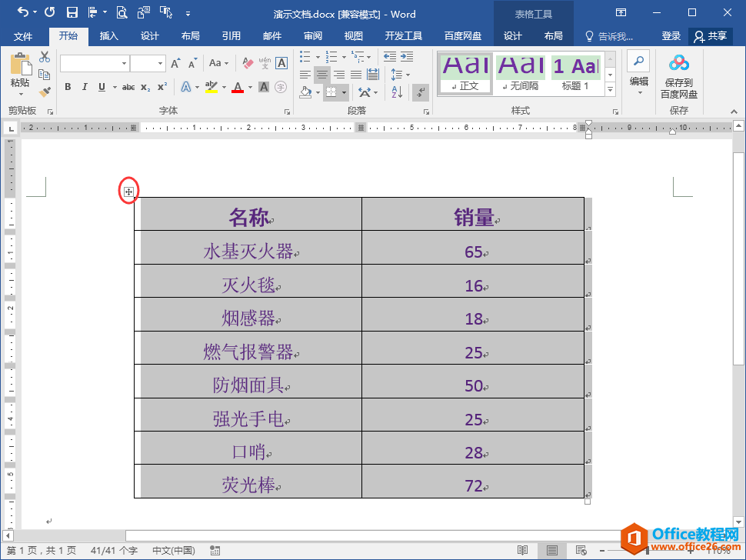This screenshot has height=560, width=746.
Task: Apply subscript formatting
Action: point(145,88)
